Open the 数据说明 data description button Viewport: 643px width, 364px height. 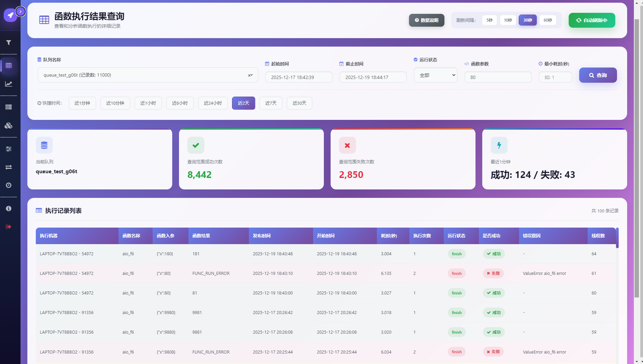427,20
